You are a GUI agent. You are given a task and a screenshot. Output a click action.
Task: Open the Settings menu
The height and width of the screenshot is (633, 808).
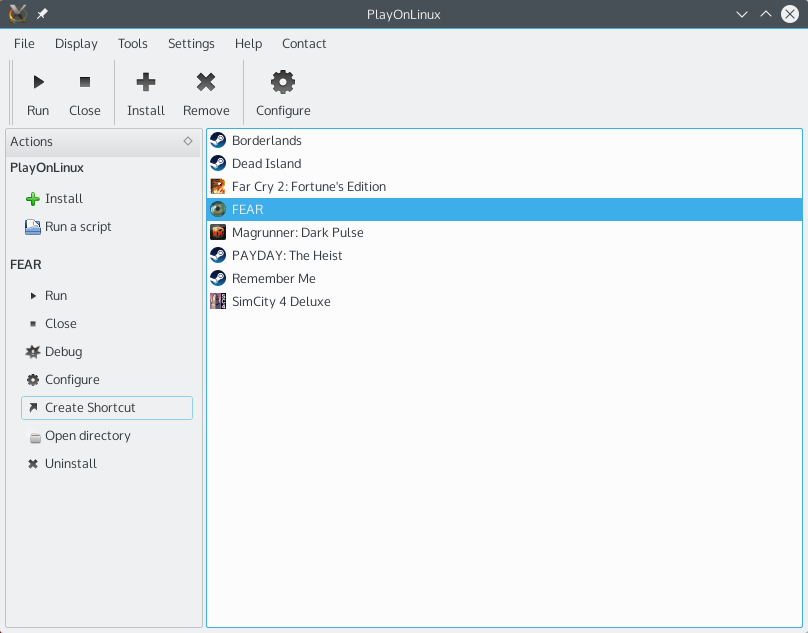(191, 44)
